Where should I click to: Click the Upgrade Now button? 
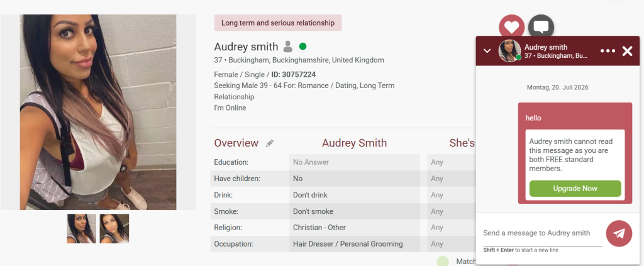(x=575, y=189)
